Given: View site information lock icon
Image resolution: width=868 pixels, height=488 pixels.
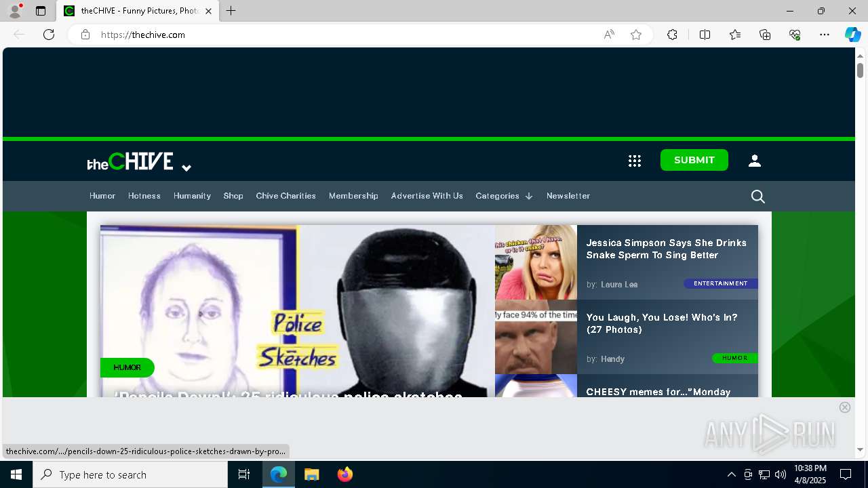Looking at the screenshot, I should click(x=85, y=35).
